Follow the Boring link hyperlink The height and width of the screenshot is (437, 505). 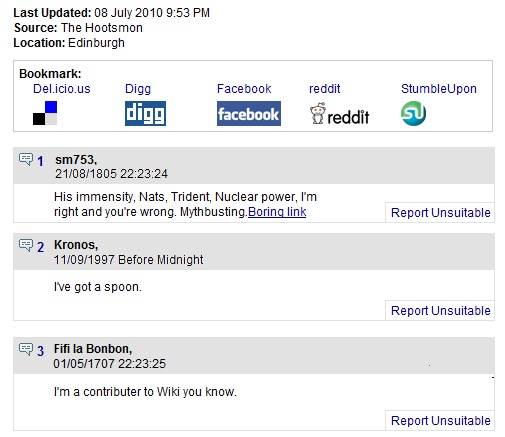click(x=277, y=212)
